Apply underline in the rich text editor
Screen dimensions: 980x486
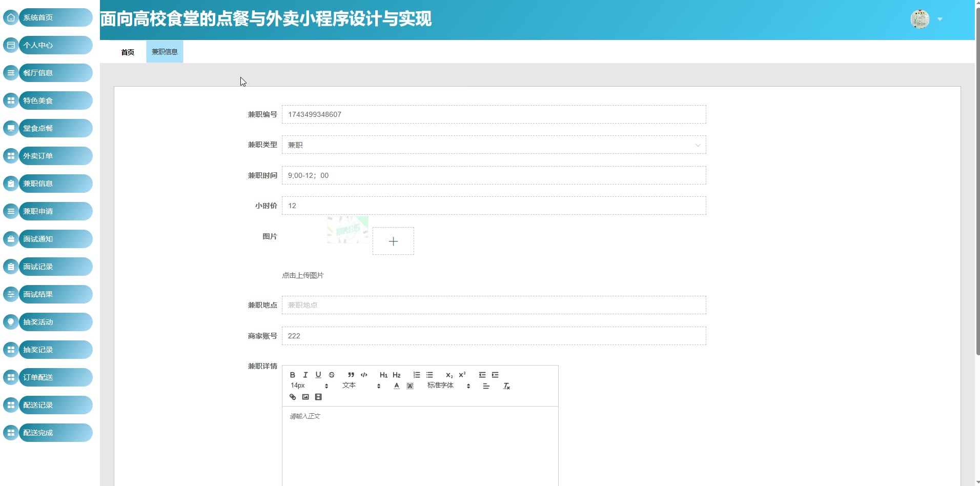318,375
